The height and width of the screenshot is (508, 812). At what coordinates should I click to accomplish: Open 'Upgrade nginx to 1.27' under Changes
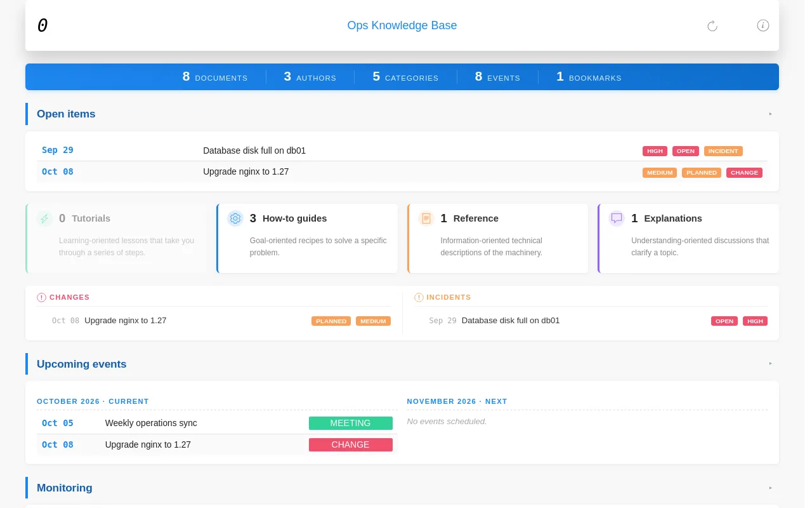click(x=126, y=321)
